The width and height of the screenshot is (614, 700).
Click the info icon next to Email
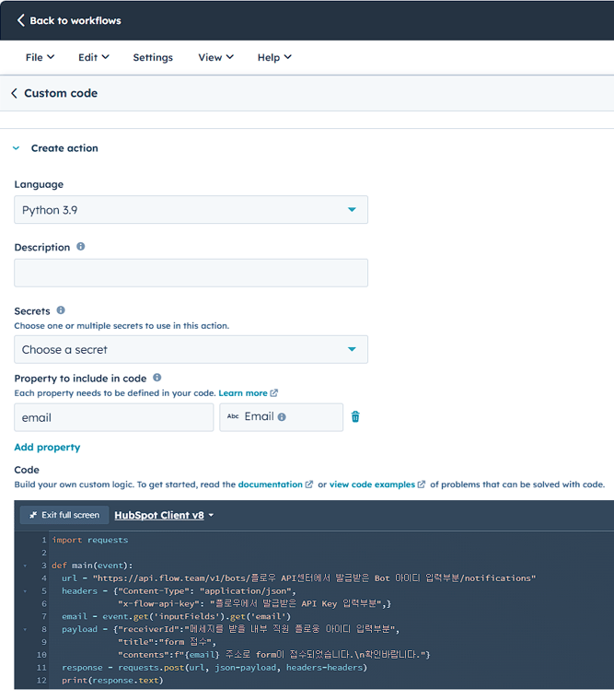coord(282,417)
